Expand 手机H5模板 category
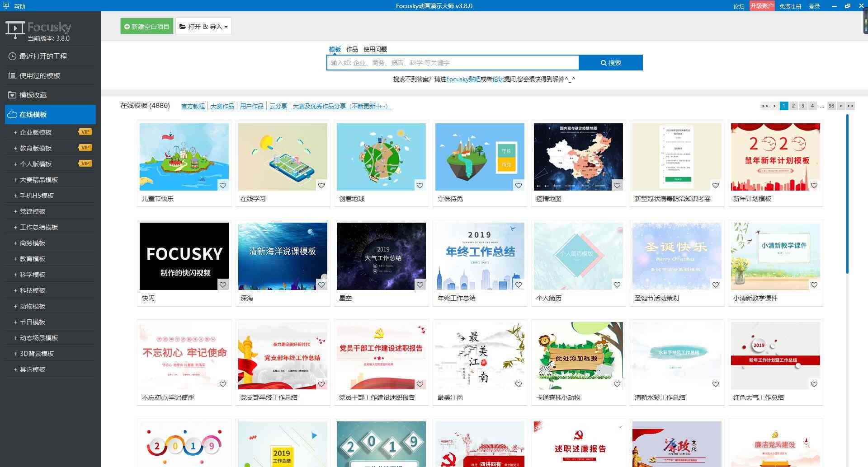 pyautogui.click(x=50, y=195)
